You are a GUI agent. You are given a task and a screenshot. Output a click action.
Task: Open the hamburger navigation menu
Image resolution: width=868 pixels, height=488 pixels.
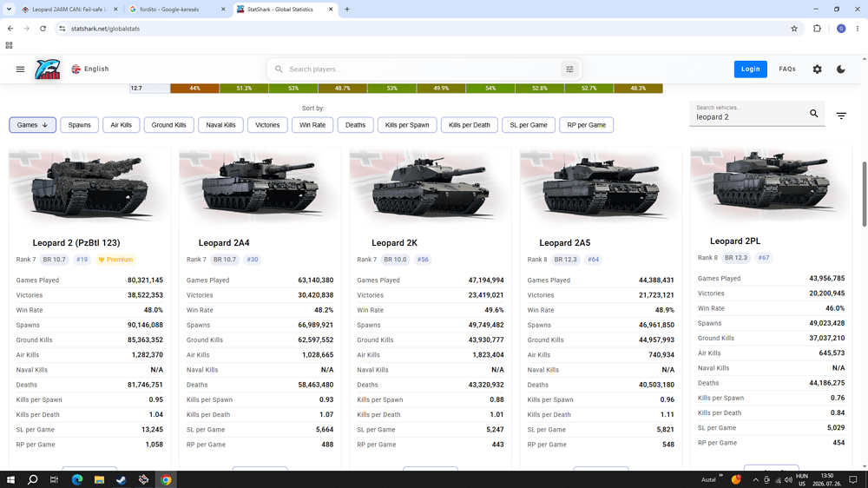(21, 69)
